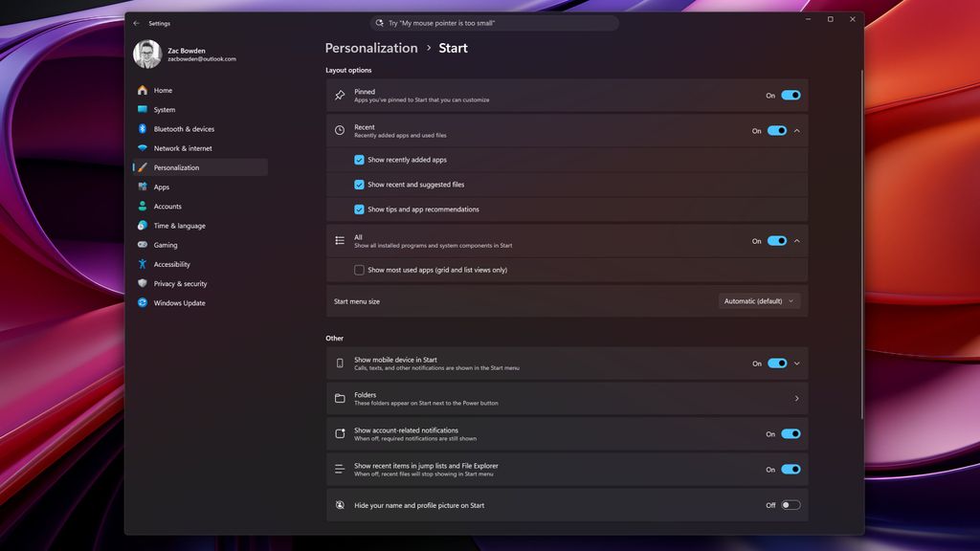Viewport: 980px width, 551px height.
Task: Click the phone icon for mobile device
Action: point(340,364)
